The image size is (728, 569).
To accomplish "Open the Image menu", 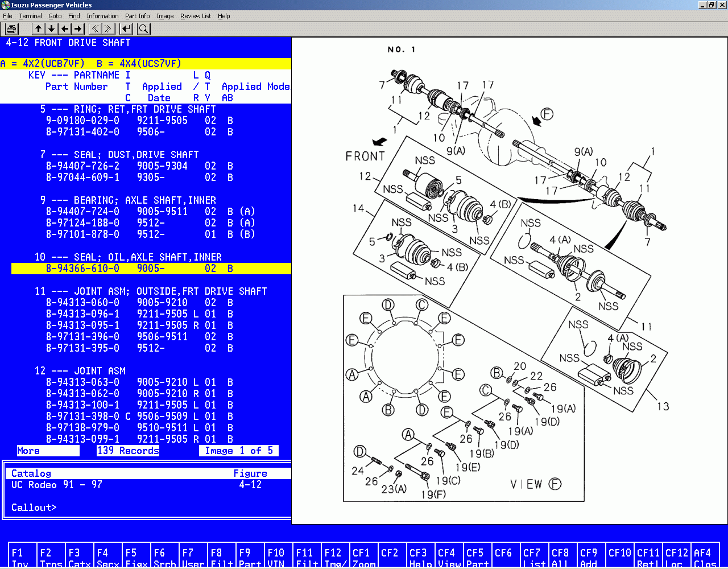I will click(x=165, y=16).
